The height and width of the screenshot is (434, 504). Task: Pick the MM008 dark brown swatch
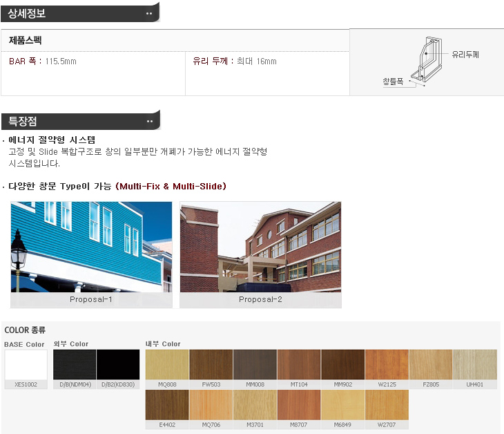[x=255, y=364]
